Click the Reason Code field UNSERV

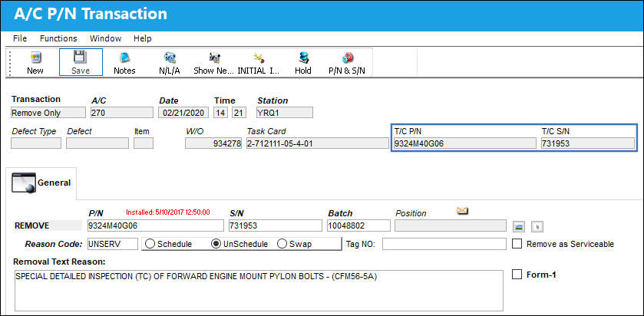(x=113, y=244)
